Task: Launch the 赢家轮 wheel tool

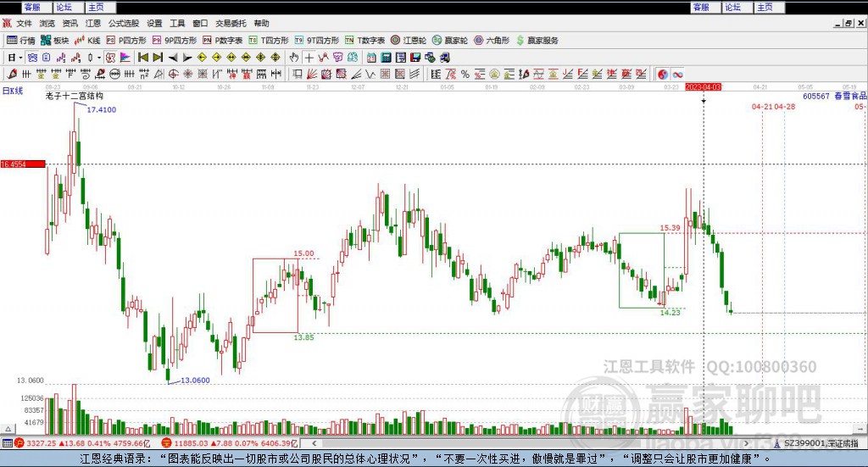Action: click(x=450, y=41)
